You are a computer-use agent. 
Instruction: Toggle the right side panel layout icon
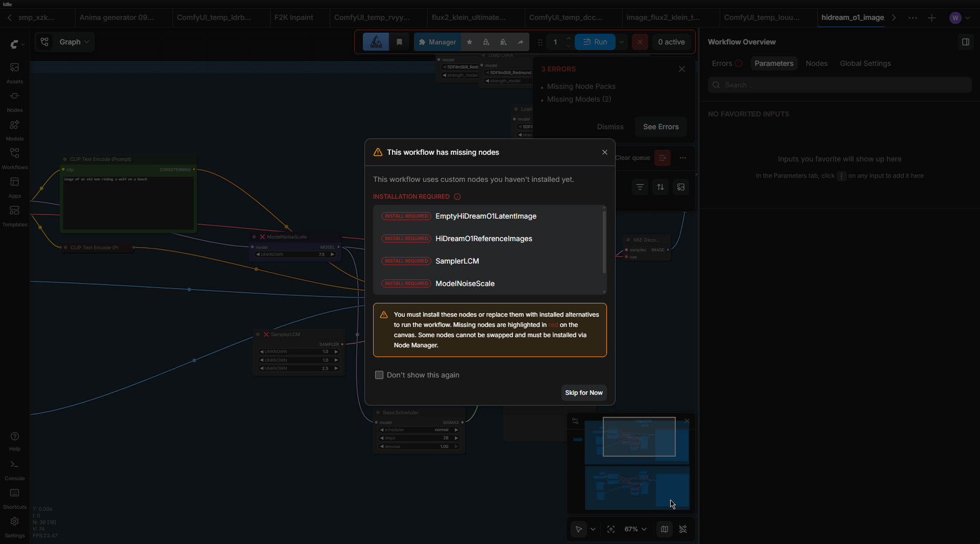pyautogui.click(x=965, y=42)
